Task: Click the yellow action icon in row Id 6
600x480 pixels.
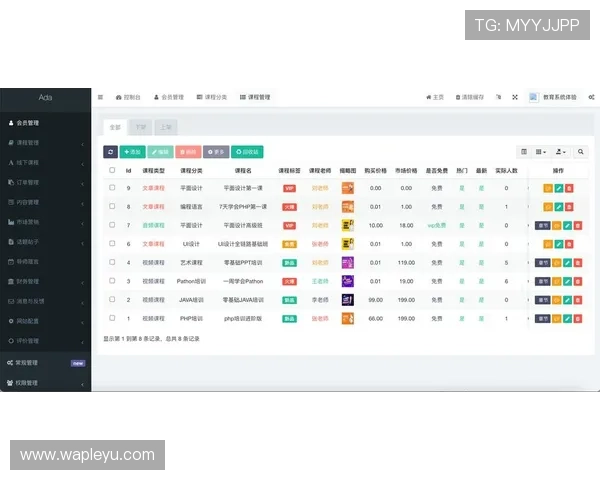Action: coord(548,244)
